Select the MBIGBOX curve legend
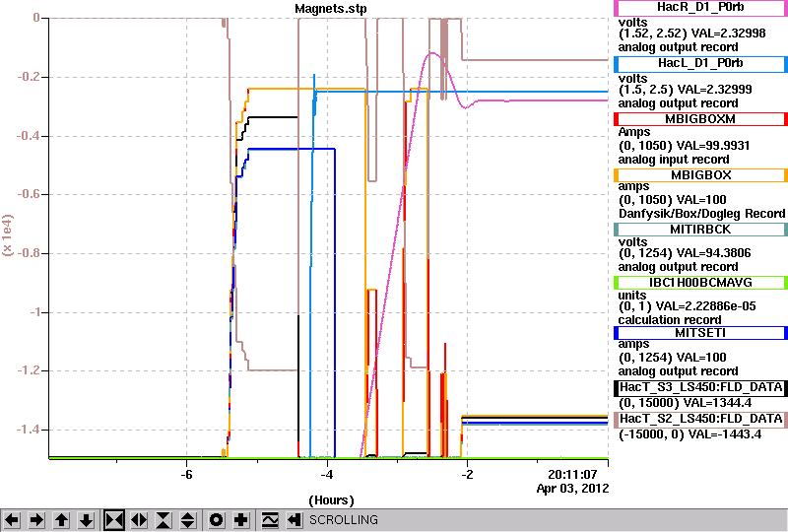This screenshot has height=532, width=788. coord(700,175)
